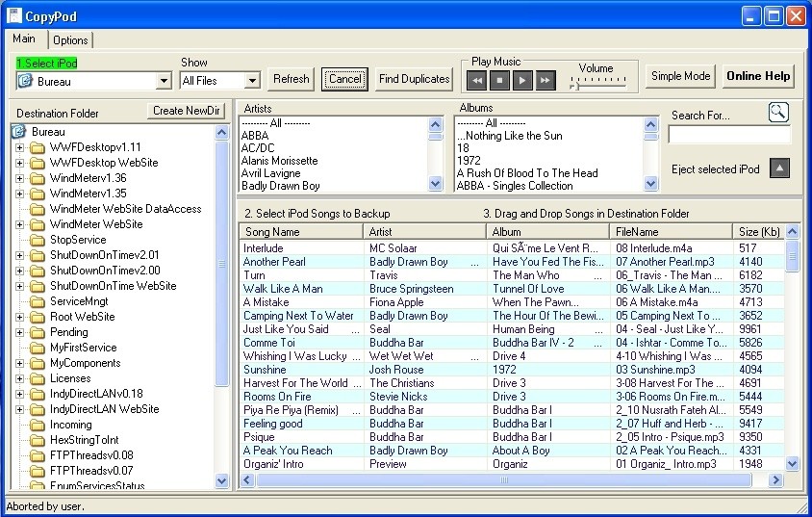Expand the ShutDownOnTimev2.01 folder

(x=19, y=255)
